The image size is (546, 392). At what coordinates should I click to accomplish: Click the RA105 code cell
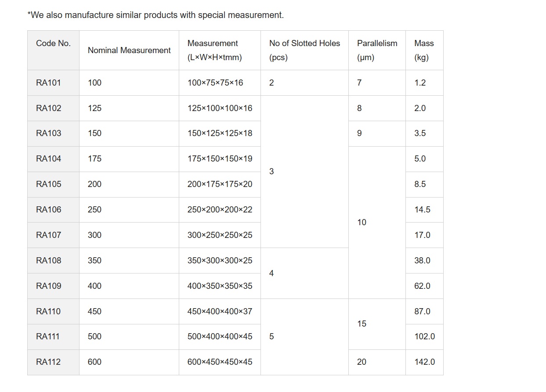[x=53, y=184]
